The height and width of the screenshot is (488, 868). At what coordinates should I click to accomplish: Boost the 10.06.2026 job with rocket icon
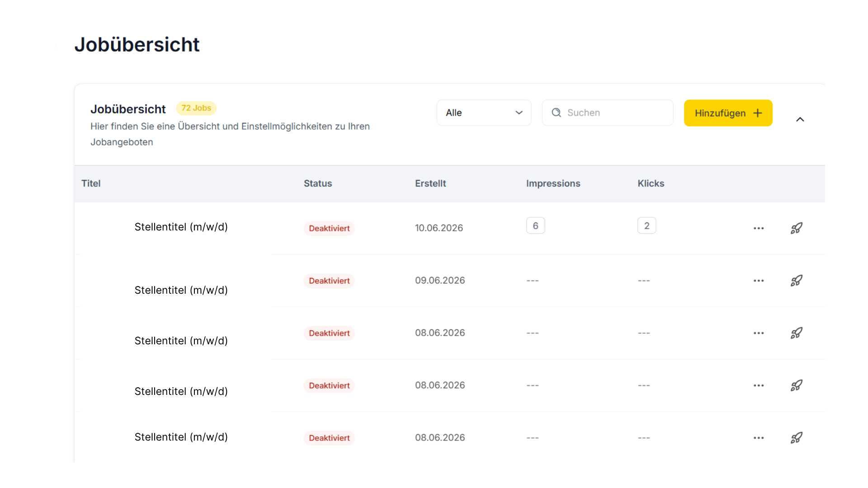pyautogui.click(x=797, y=228)
